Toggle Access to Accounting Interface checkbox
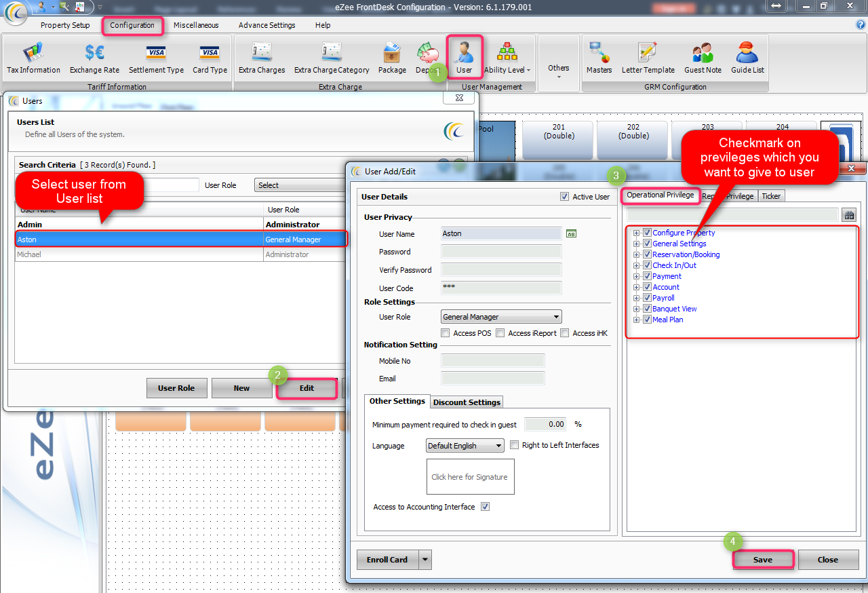Viewport: 868px width, 593px height. 485,507
